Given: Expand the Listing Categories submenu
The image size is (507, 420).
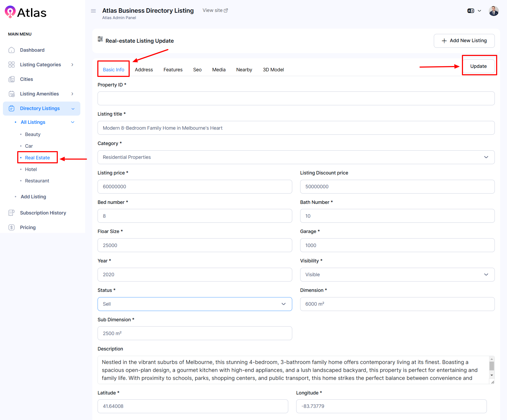Looking at the screenshot, I should (x=72, y=65).
